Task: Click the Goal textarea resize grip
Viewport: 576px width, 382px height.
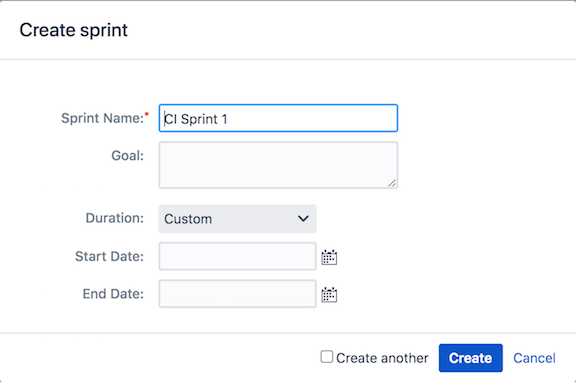Action: [x=392, y=183]
